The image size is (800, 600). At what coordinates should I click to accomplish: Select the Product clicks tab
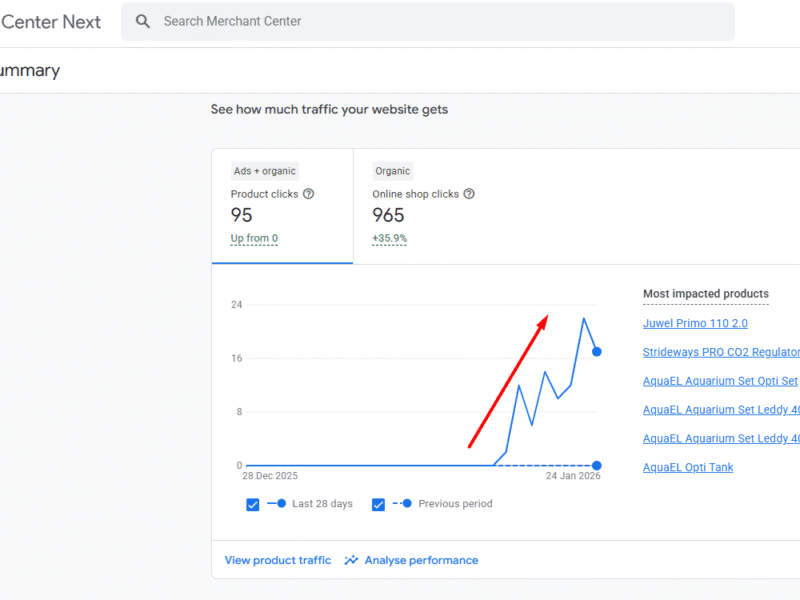point(281,206)
